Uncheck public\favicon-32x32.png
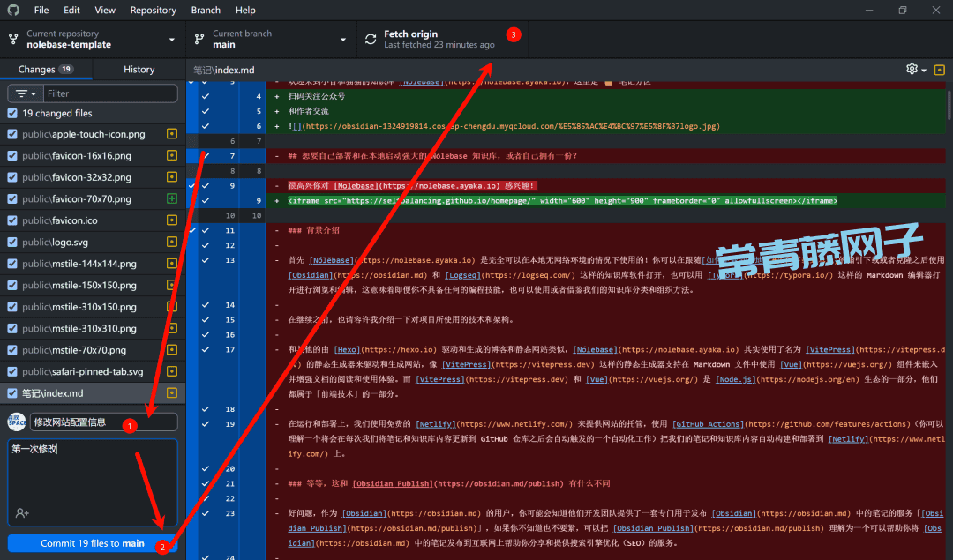The width and height of the screenshot is (953, 560). pyautogui.click(x=12, y=176)
